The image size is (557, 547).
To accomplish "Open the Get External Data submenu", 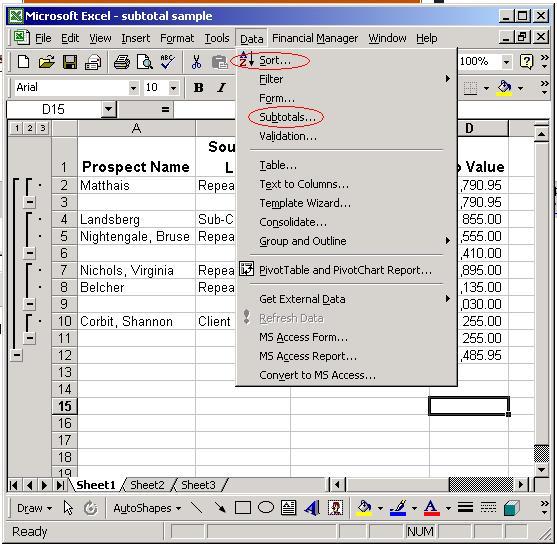I will [x=346, y=299].
